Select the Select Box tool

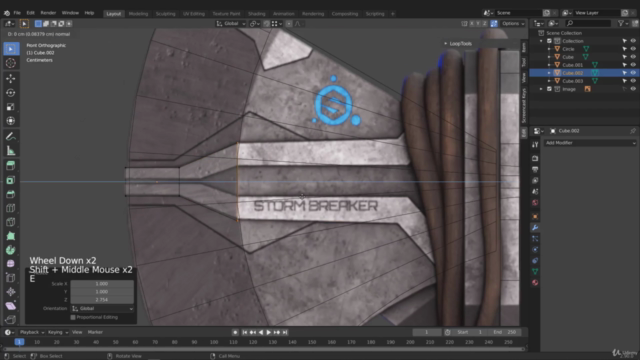pos(11,49)
